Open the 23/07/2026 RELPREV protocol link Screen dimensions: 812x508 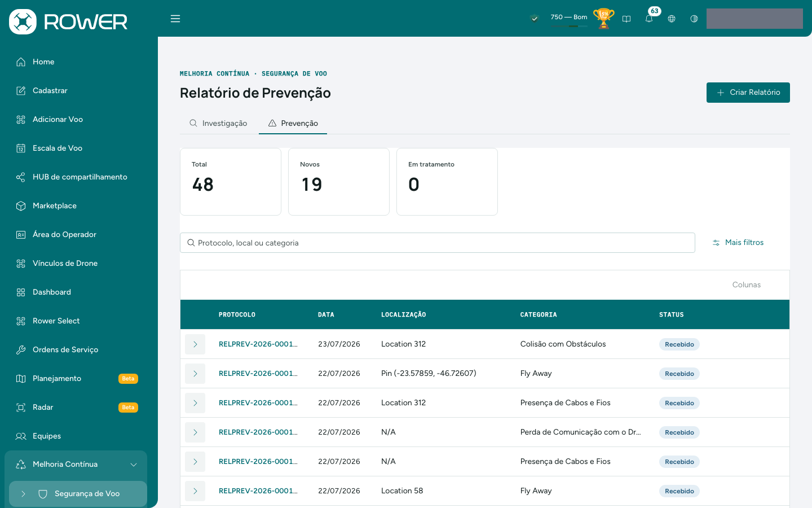[258, 344]
